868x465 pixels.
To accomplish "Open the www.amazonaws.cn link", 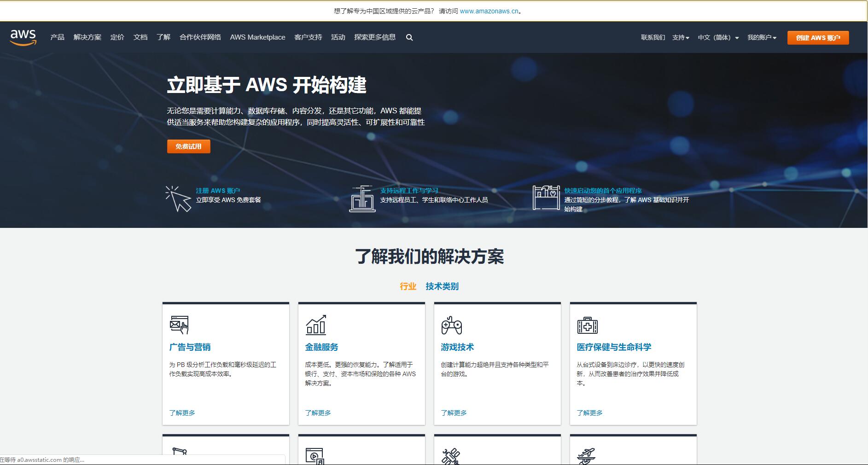I will (489, 11).
